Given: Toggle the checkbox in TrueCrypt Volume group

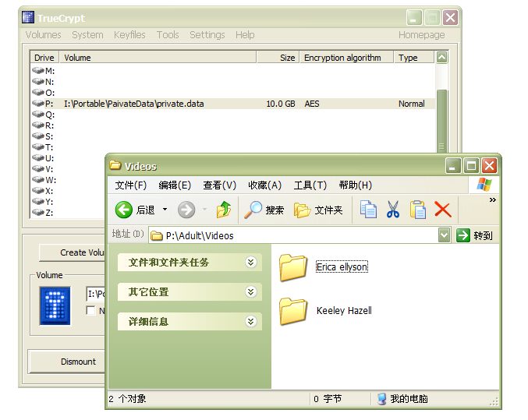Looking at the screenshot, I should coord(90,310).
